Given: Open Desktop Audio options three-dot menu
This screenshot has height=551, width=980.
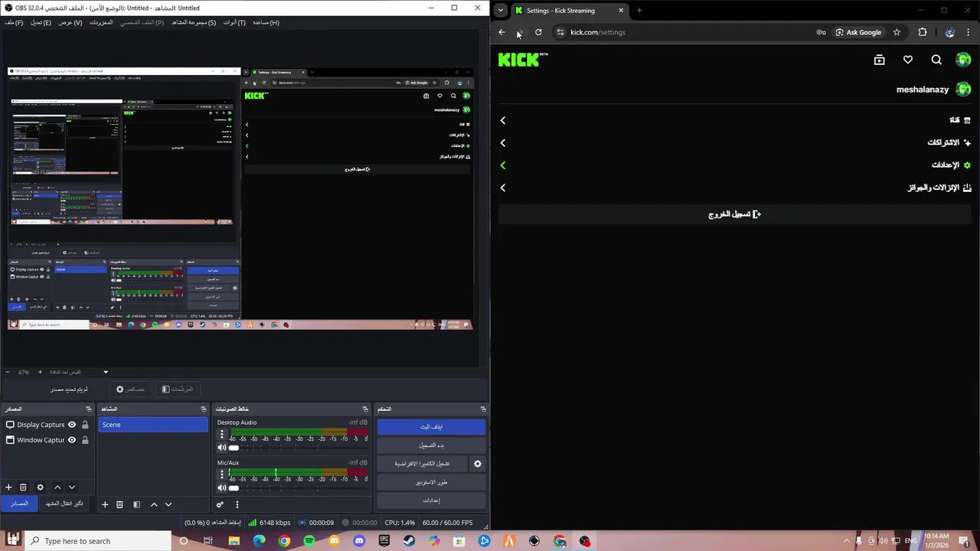Looking at the screenshot, I should tap(222, 434).
